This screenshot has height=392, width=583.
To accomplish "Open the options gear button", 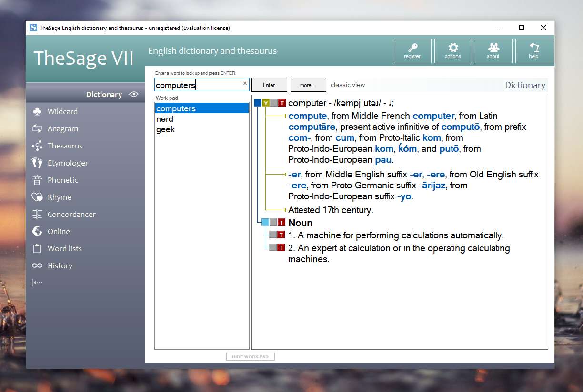I will tap(453, 51).
